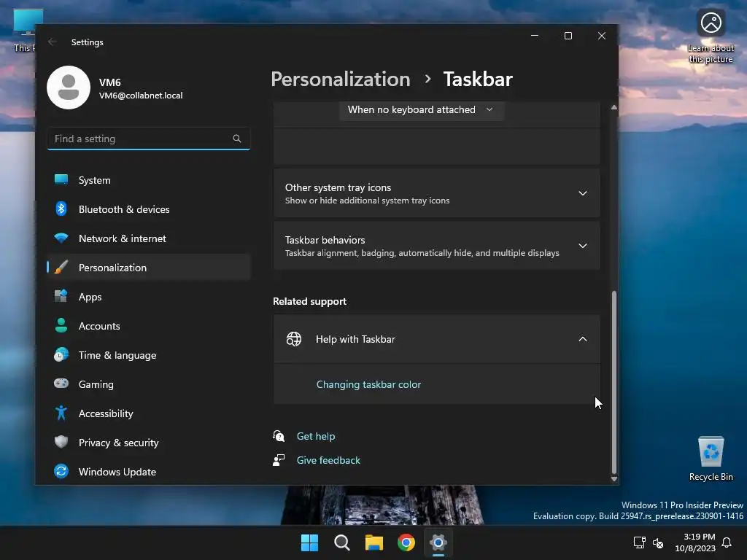Image resolution: width=747 pixels, height=560 pixels.
Task: Click the Apps icon in sidebar
Action: tap(61, 296)
